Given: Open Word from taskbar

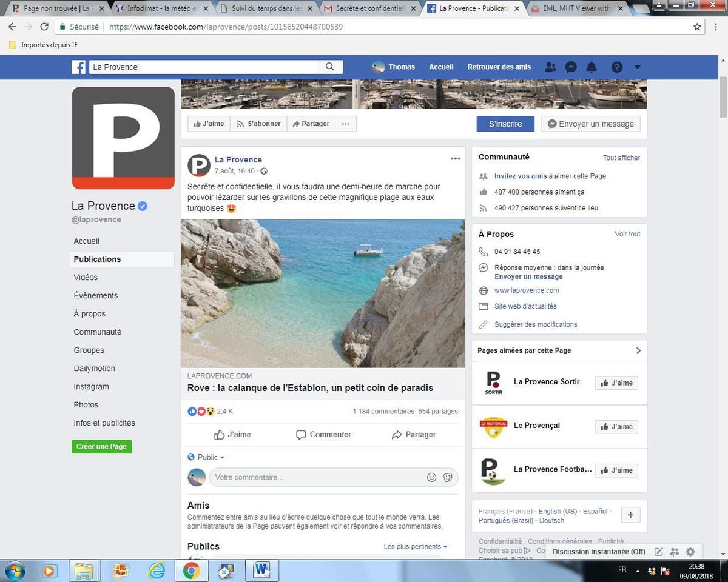Looking at the screenshot, I should pyautogui.click(x=261, y=570).
